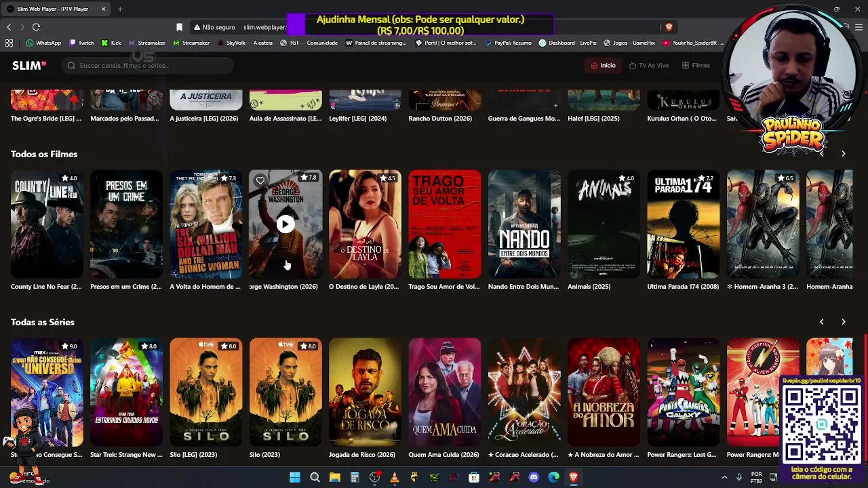Click the 'Todos os Filmes' section heading
The width and height of the screenshot is (868, 488).
[44, 154]
